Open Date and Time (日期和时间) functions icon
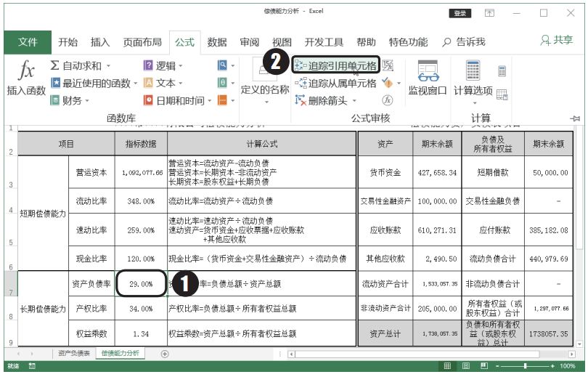 point(148,100)
